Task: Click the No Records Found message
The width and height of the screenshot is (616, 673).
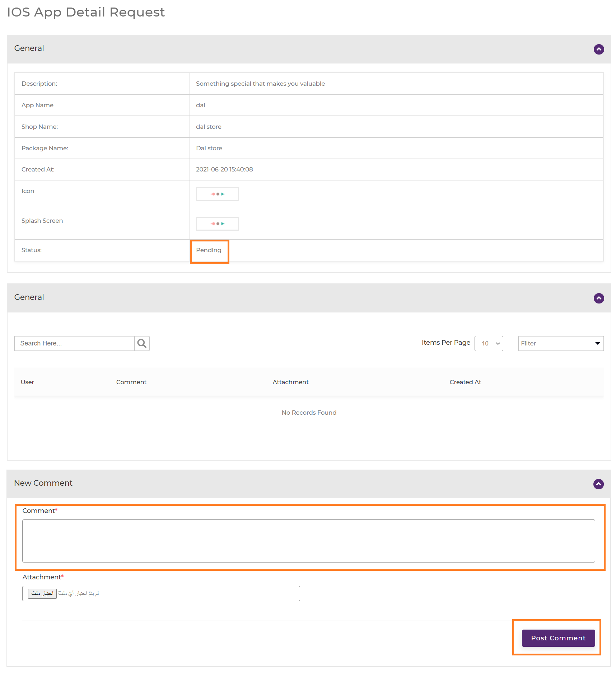Action: tap(309, 413)
